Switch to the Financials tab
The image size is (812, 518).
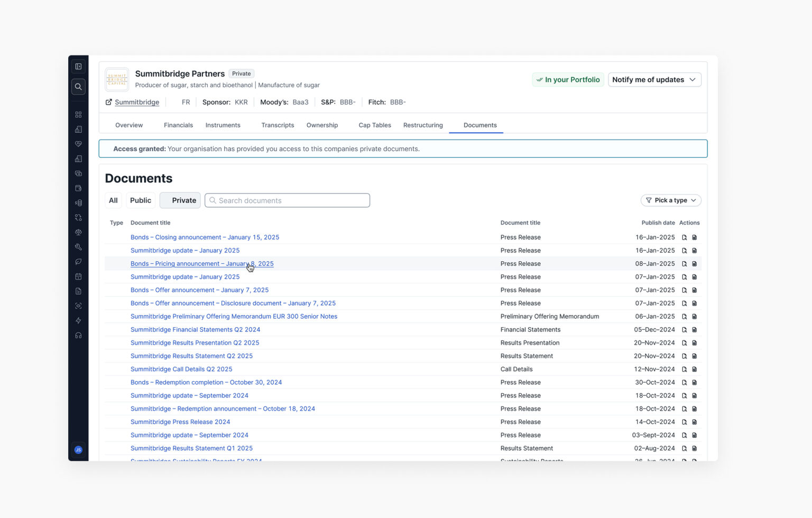[x=178, y=125]
